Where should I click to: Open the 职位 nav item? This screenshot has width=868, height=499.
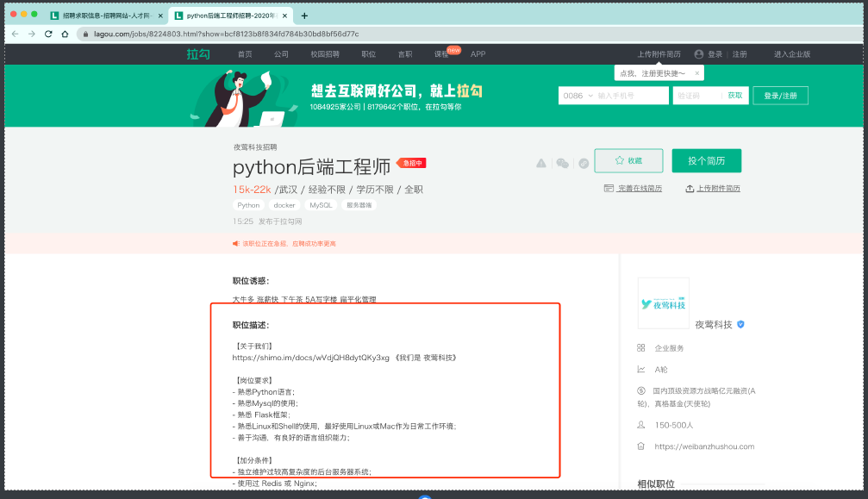[x=369, y=54]
